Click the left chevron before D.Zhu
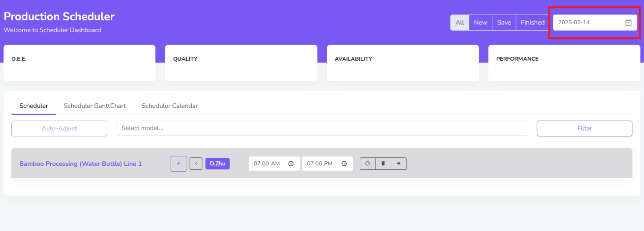The image size is (644, 231). tap(196, 164)
